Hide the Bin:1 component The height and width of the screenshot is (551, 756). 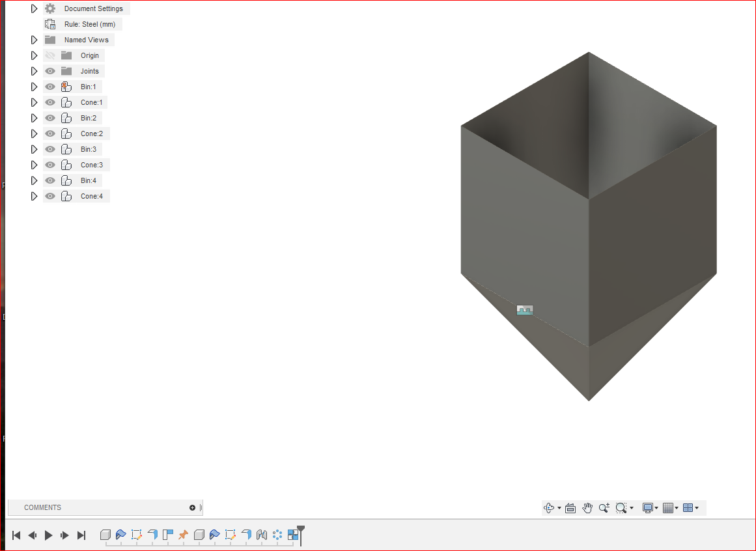[50, 87]
